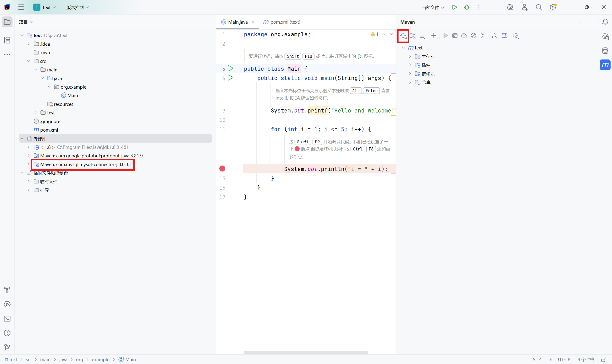Open the Git tool window
This screenshot has width=612, height=364.
[7, 347]
